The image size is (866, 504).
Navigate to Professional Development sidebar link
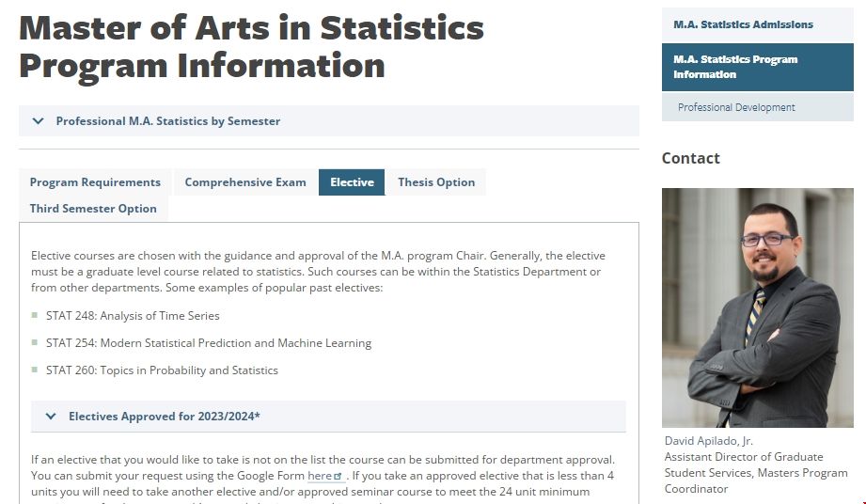pyautogui.click(x=736, y=107)
